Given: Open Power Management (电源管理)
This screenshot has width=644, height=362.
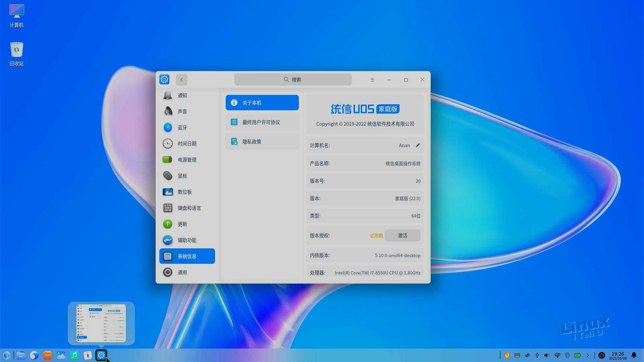Looking at the screenshot, I should tap(186, 160).
